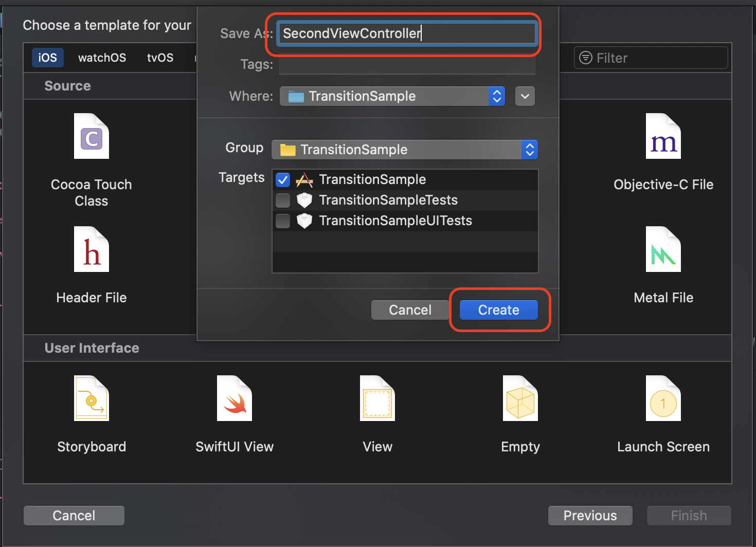
Task: Enable the TransitionSampleUITests target checkbox
Action: point(283,221)
